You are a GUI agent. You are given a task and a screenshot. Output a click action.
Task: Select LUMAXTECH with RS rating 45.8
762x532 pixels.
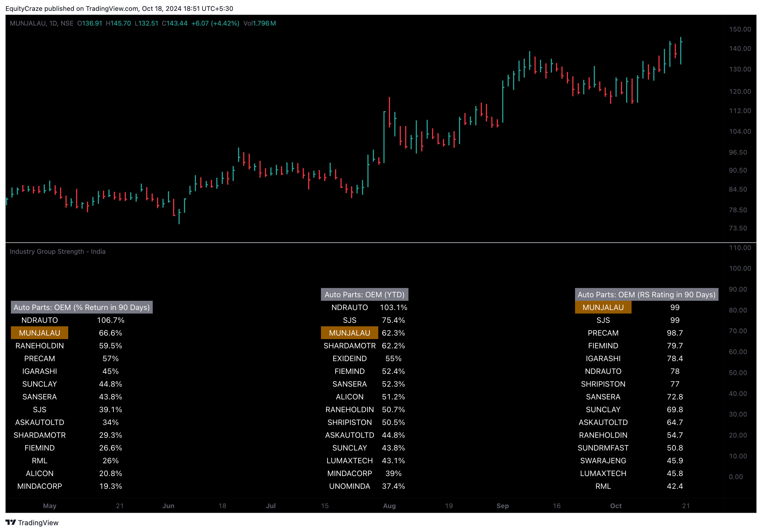click(603, 474)
